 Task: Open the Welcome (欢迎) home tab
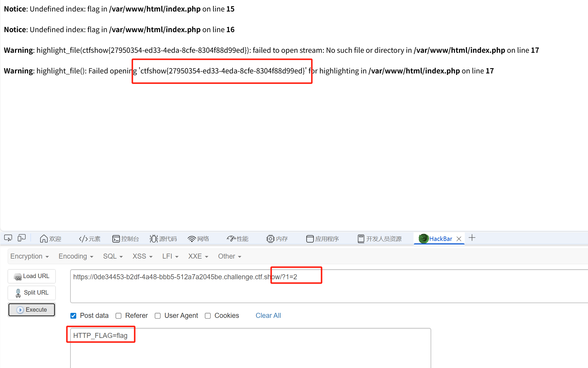coord(50,239)
